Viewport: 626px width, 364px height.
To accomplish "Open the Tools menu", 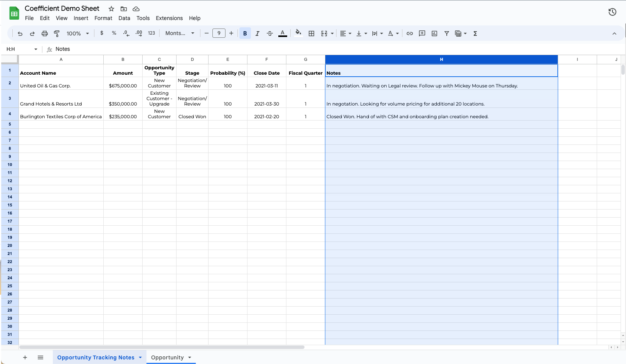I will [x=143, y=18].
